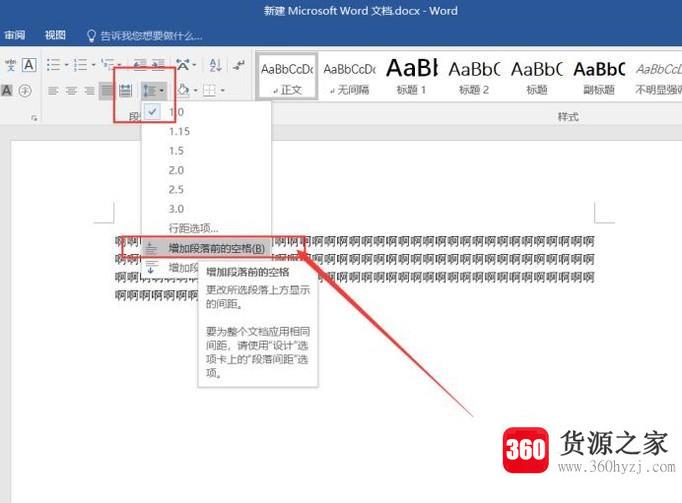The height and width of the screenshot is (503, 682).
Task: Sort text with the A-Z icon
Action: coord(215,65)
